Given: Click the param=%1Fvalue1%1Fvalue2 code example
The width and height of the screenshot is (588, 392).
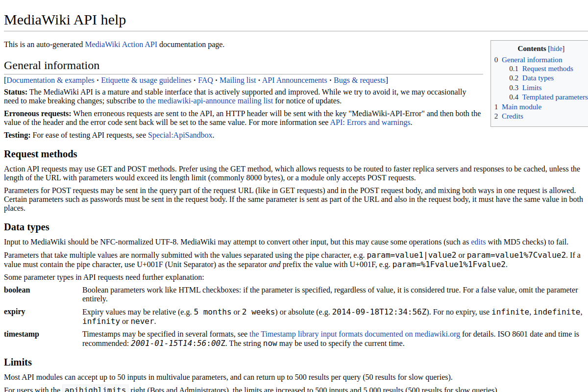Looking at the screenshot, I should tap(449, 264).
